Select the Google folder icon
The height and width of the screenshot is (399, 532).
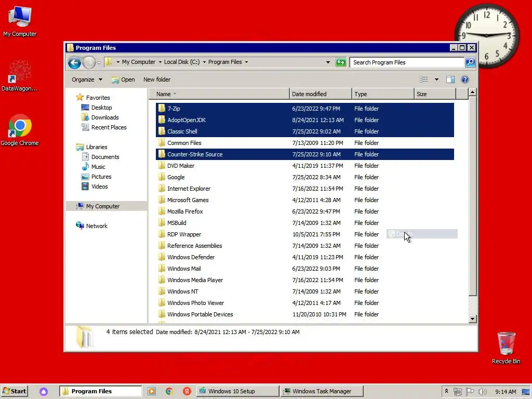[x=162, y=177]
